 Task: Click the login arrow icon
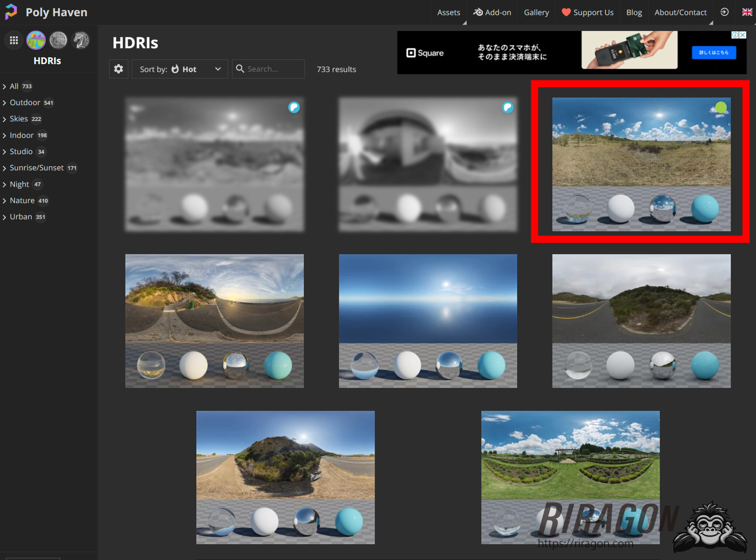tap(724, 12)
